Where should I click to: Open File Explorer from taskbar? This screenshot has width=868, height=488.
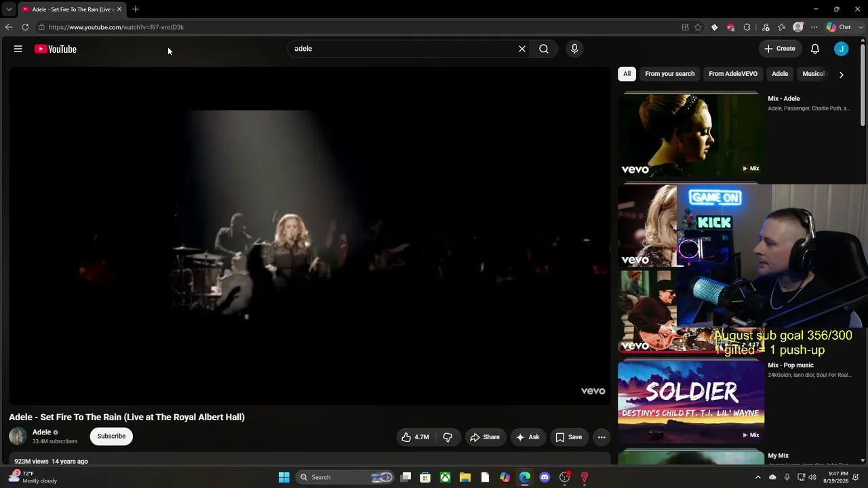[x=465, y=477]
